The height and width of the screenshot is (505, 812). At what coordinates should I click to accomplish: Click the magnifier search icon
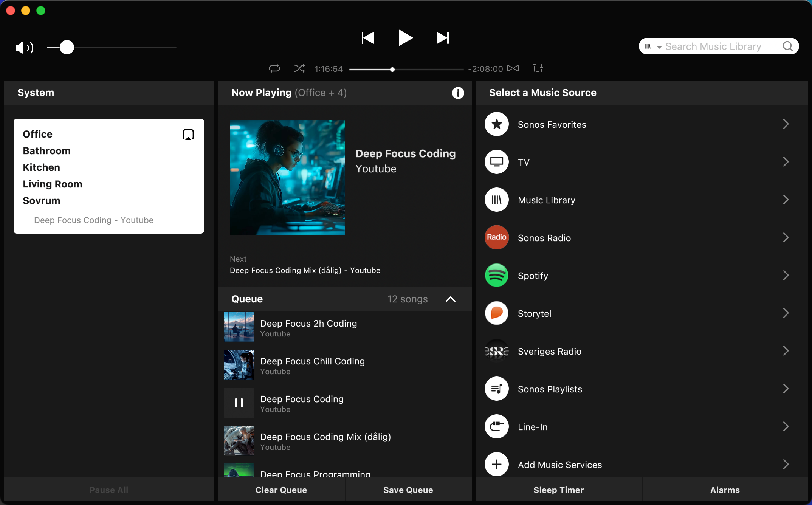pyautogui.click(x=788, y=46)
